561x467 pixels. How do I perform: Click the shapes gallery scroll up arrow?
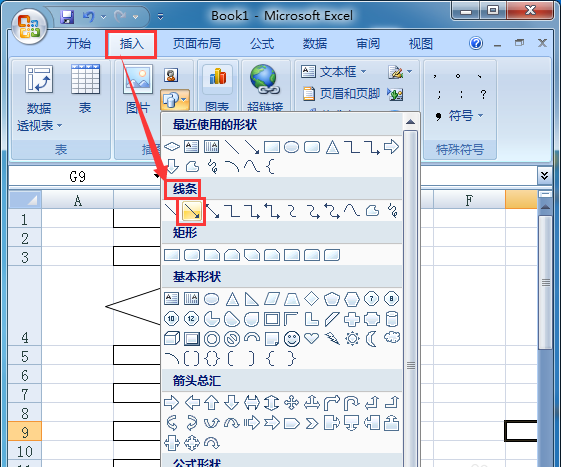(410, 122)
